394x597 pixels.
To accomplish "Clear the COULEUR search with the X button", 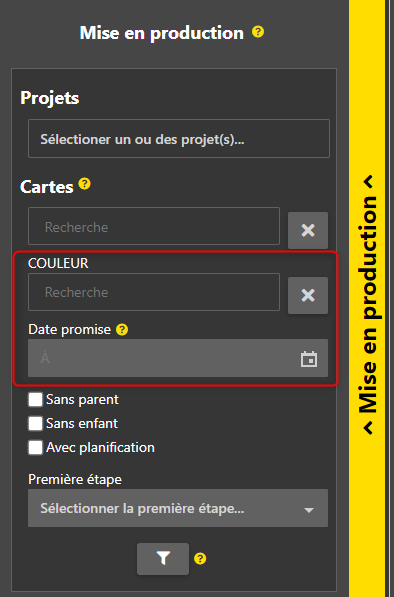I will 308,295.
